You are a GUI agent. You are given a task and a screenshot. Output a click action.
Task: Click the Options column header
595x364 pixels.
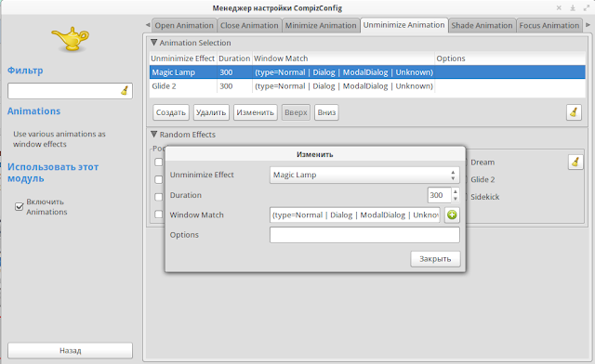pos(509,58)
